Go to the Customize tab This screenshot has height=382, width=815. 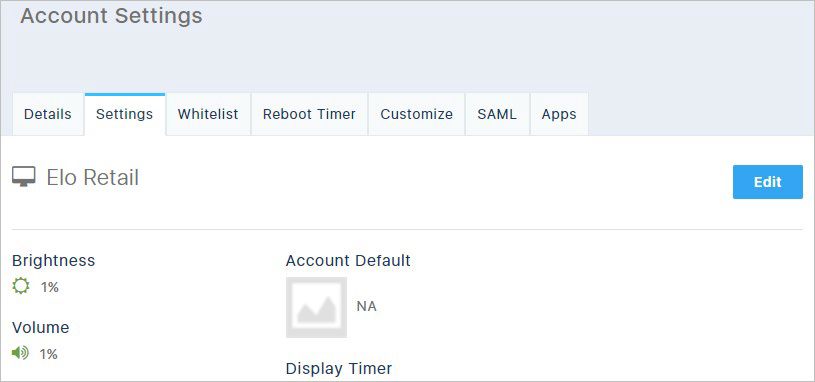[x=416, y=114]
